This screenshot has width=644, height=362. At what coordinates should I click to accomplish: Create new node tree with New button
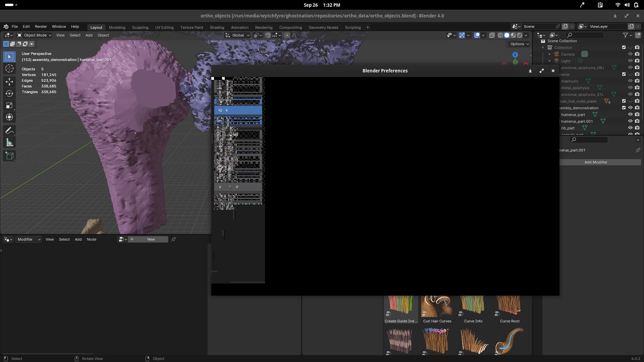point(151,239)
